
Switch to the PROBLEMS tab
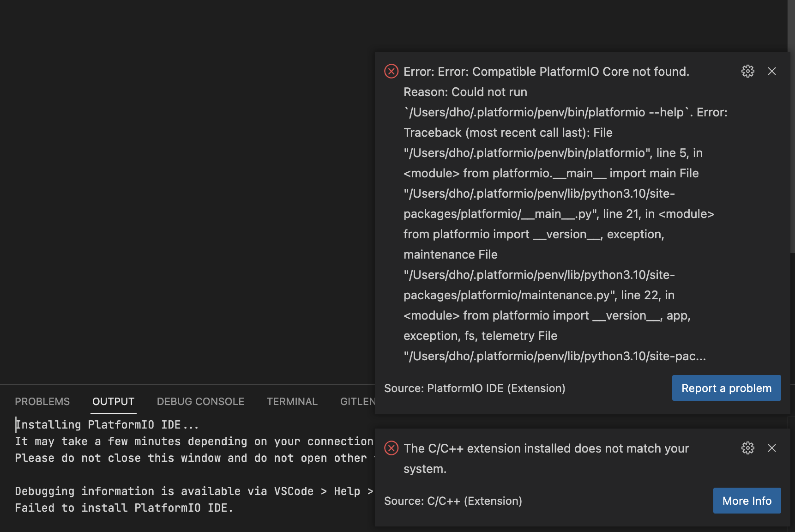click(42, 401)
